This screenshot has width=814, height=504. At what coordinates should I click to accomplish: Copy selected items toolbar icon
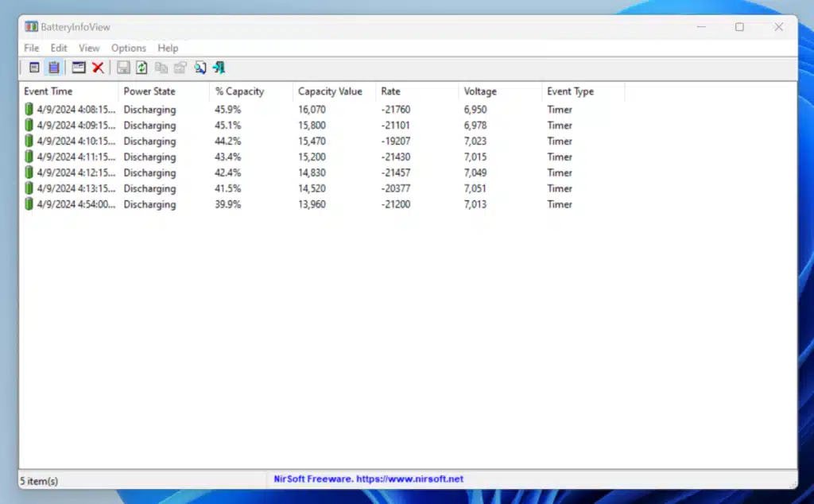point(161,68)
